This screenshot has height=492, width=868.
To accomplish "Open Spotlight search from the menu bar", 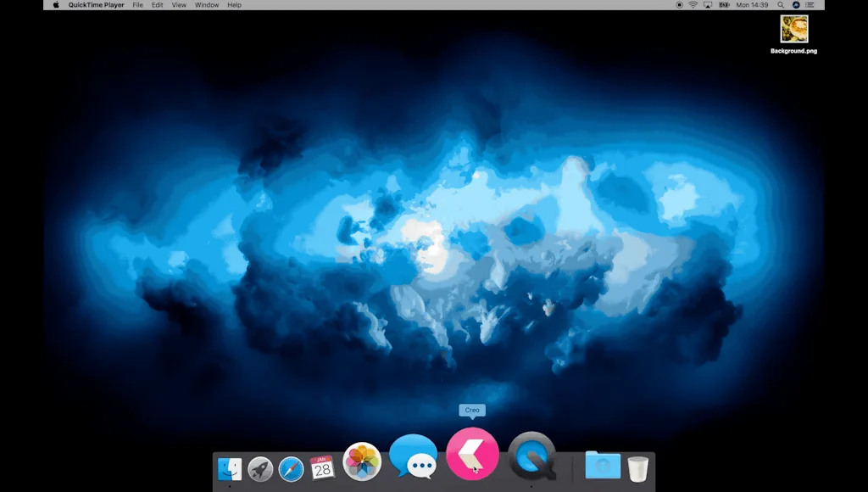I will point(781,5).
